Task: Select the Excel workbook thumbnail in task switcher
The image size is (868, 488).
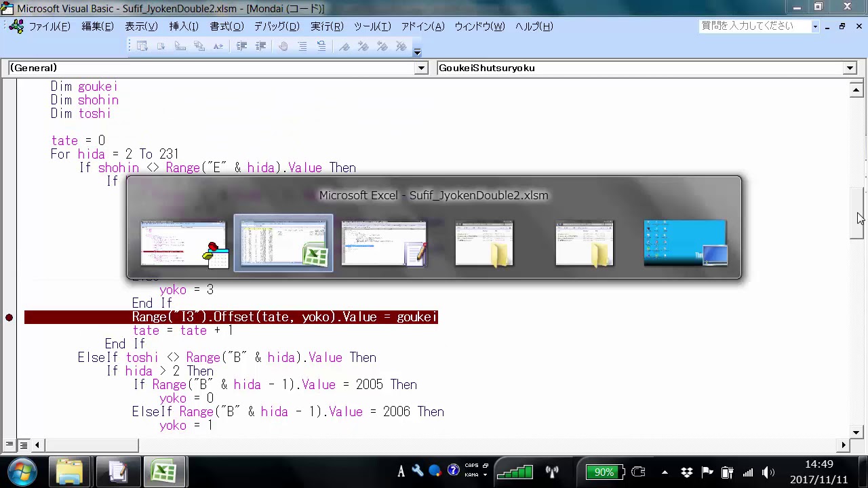Action: pos(283,243)
